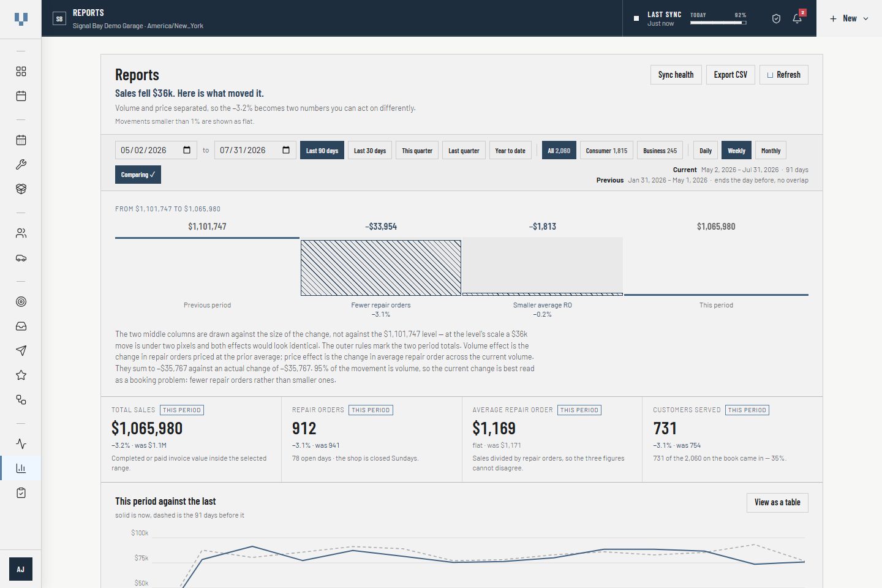
Task: Click the paper plane send icon
Action: 21,351
